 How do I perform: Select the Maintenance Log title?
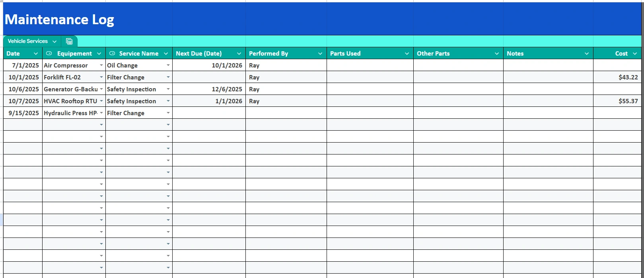coord(60,19)
